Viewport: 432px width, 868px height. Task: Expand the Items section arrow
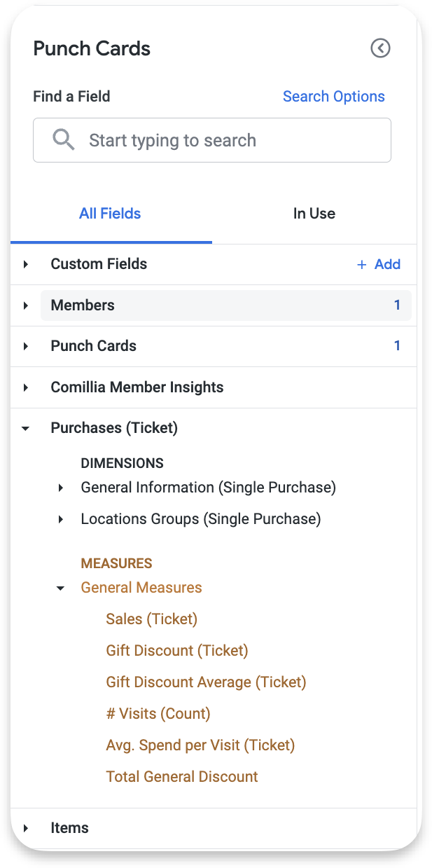point(26,828)
